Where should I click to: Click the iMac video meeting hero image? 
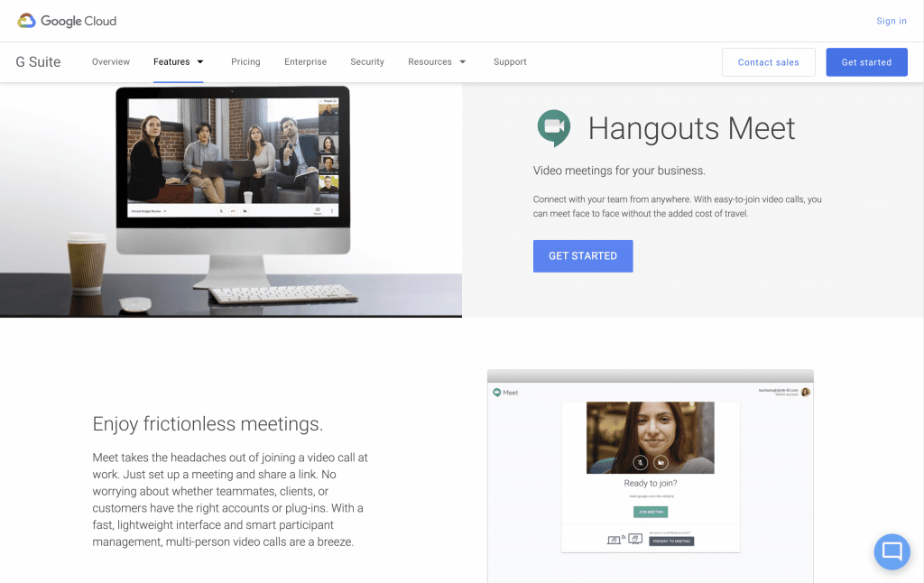[231, 199]
